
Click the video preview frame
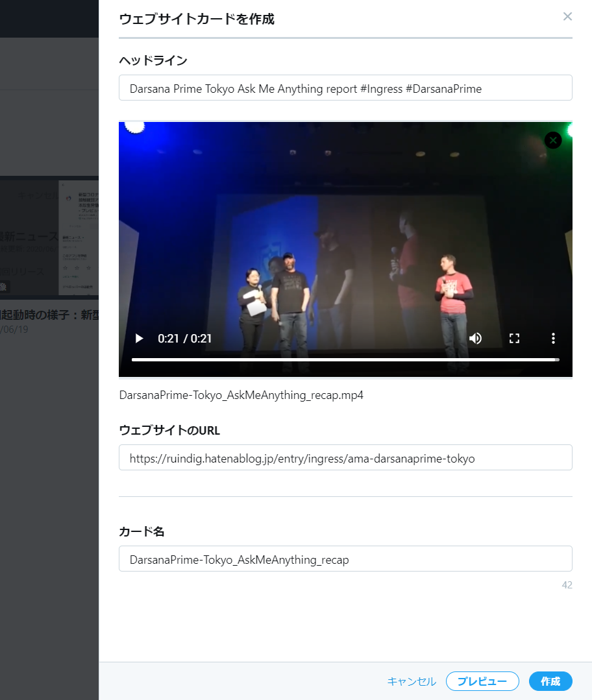tap(345, 249)
